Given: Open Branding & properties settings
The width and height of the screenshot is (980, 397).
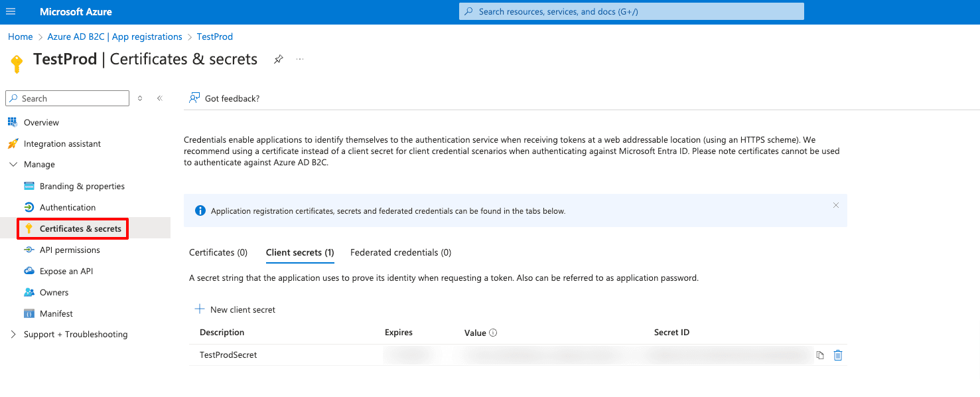Looking at the screenshot, I should 82,186.
